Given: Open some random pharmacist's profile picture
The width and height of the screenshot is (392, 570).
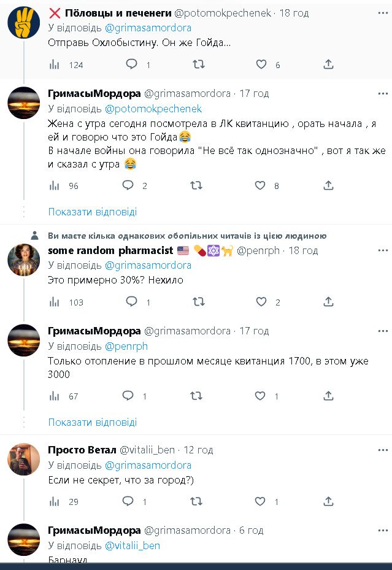Looking at the screenshot, I should coord(24,260).
